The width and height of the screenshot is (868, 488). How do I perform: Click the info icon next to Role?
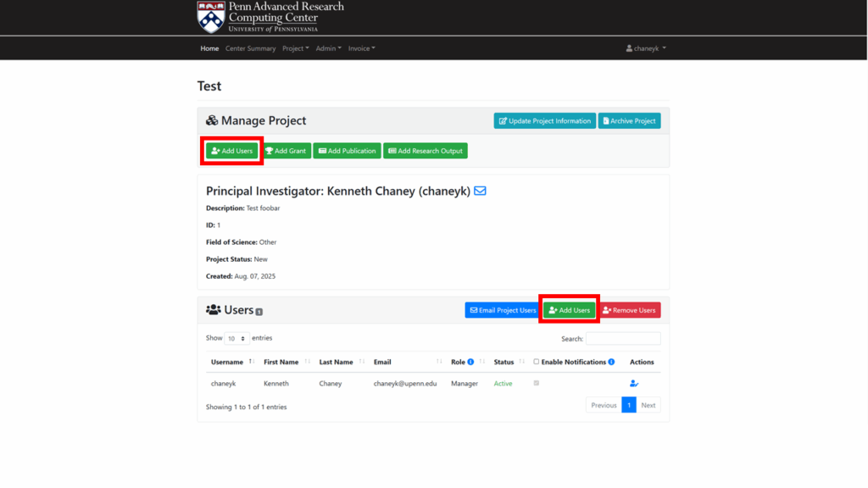pyautogui.click(x=470, y=362)
